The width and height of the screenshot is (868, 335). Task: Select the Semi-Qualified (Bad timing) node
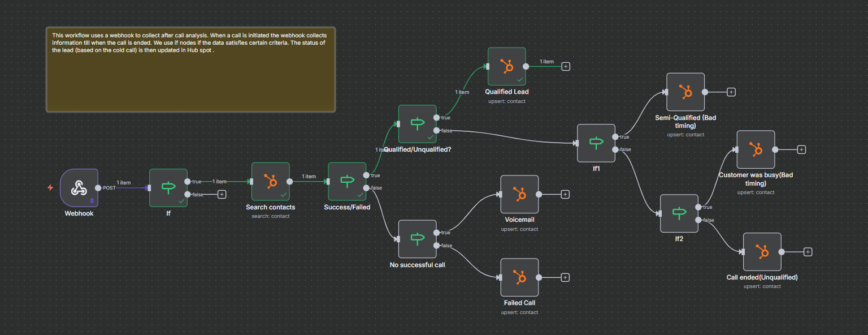(x=685, y=92)
